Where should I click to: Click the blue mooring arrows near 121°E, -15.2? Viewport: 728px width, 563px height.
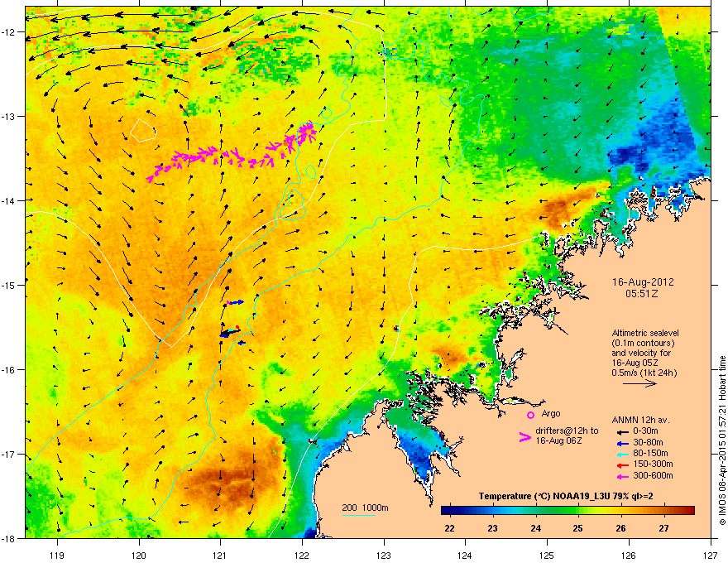[x=235, y=302]
